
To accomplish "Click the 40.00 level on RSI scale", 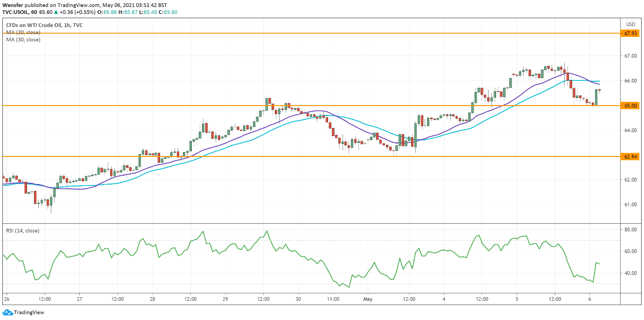I will [630, 273].
